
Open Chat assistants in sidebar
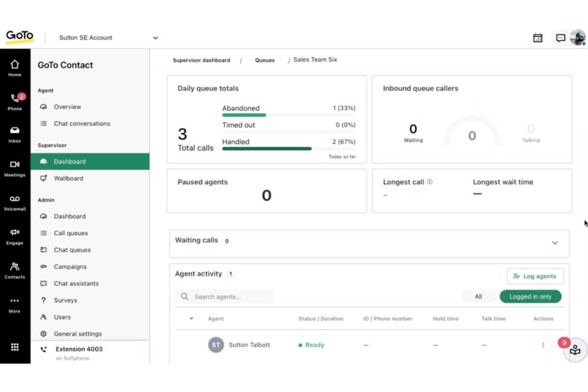(x=90, y=284)
